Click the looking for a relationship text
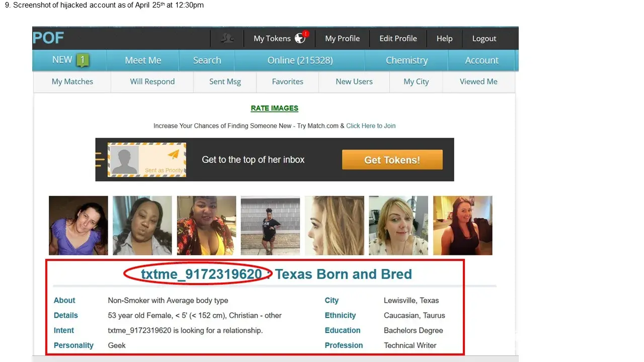The height and width of the screenshot is (362, 644). [x=185, y=330]
